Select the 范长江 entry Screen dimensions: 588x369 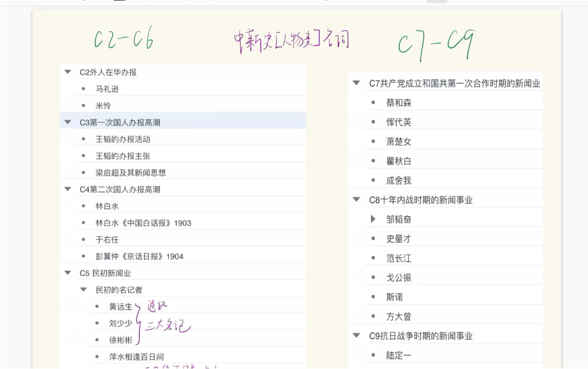click(x=399, y=258)
